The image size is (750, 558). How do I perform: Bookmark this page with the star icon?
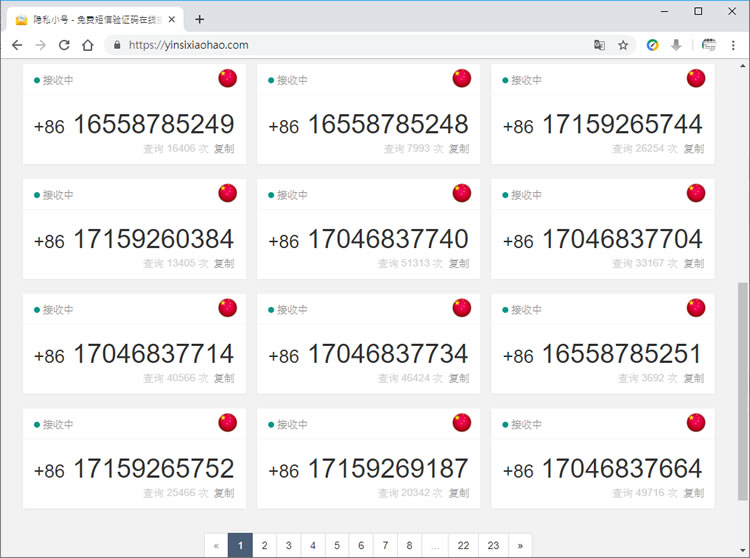point(623,45)
